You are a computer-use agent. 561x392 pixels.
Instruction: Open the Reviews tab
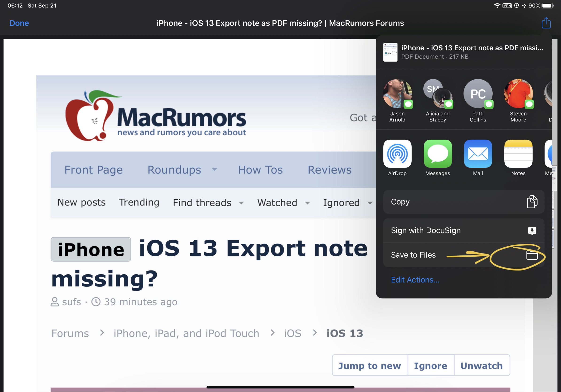click(x=329, y=170)
